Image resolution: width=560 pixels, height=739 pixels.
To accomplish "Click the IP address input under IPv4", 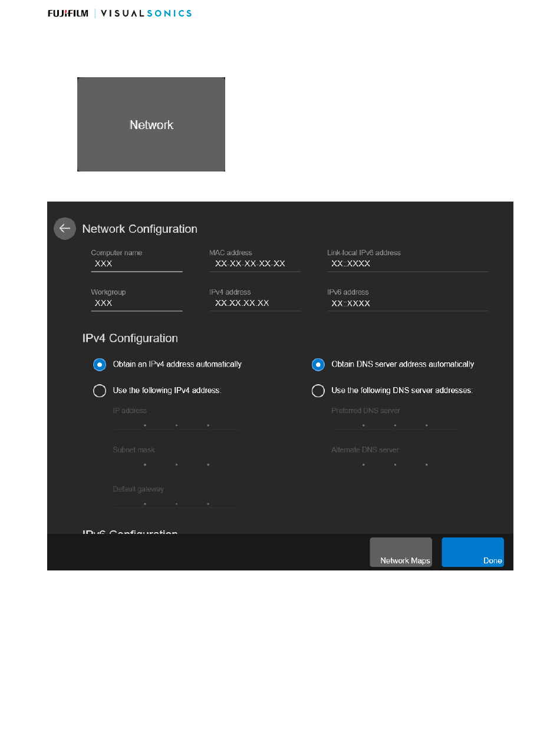I will pos(176,423).
